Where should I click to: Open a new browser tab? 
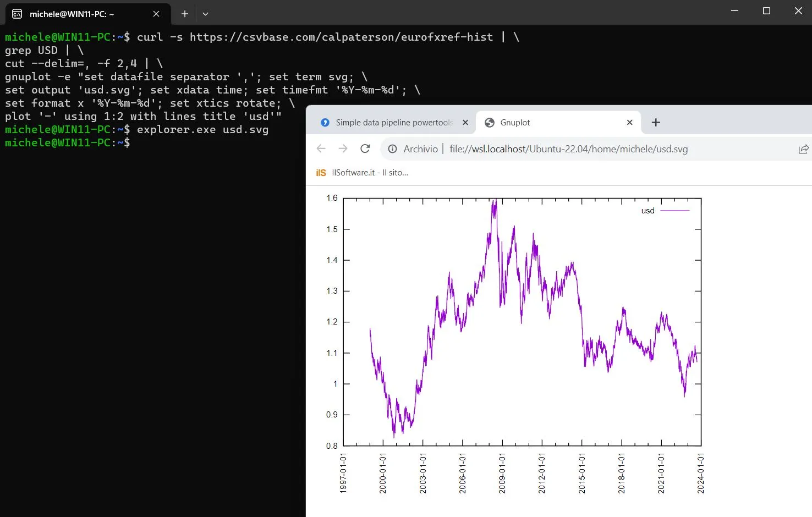pyautogui.click(x=655, y=122)
